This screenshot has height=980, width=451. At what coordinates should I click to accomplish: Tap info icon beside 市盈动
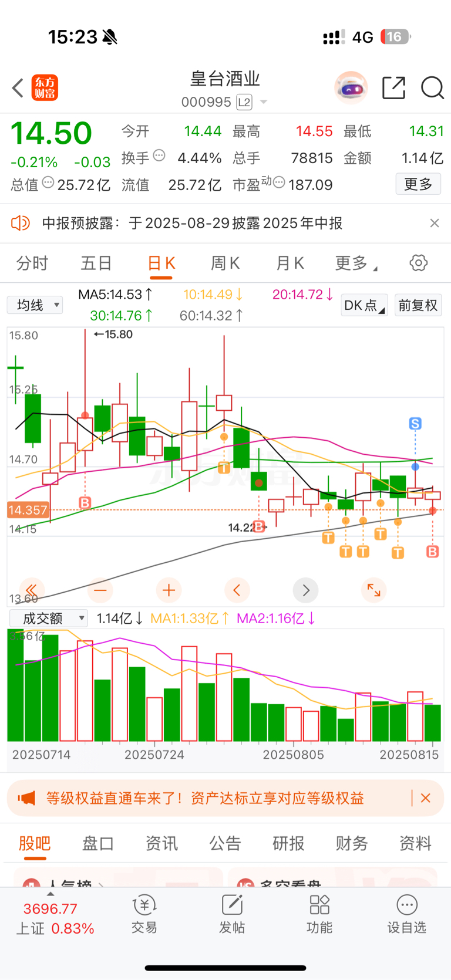[x=279, y=183]
